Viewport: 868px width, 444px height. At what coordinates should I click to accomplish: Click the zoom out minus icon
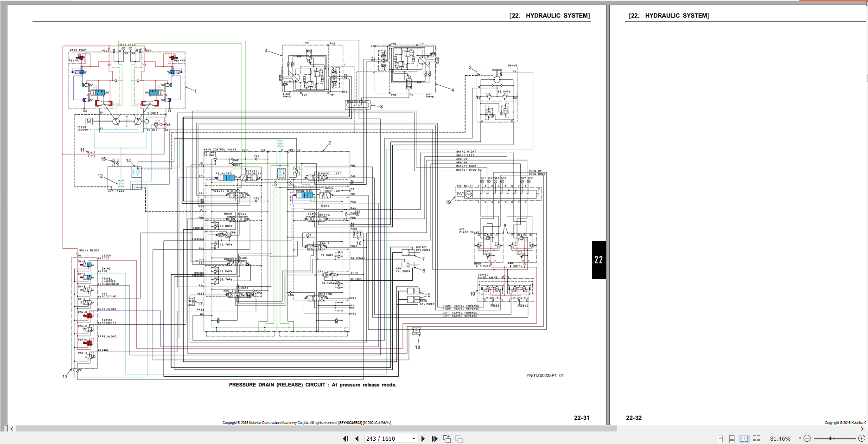click(x=807, y=438)
